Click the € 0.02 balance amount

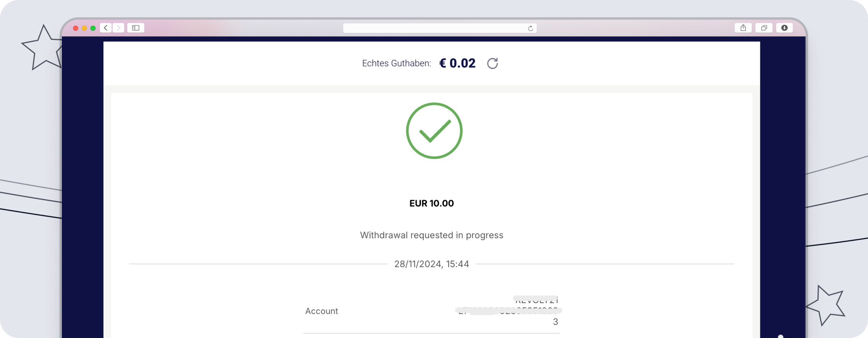[458, 63]
